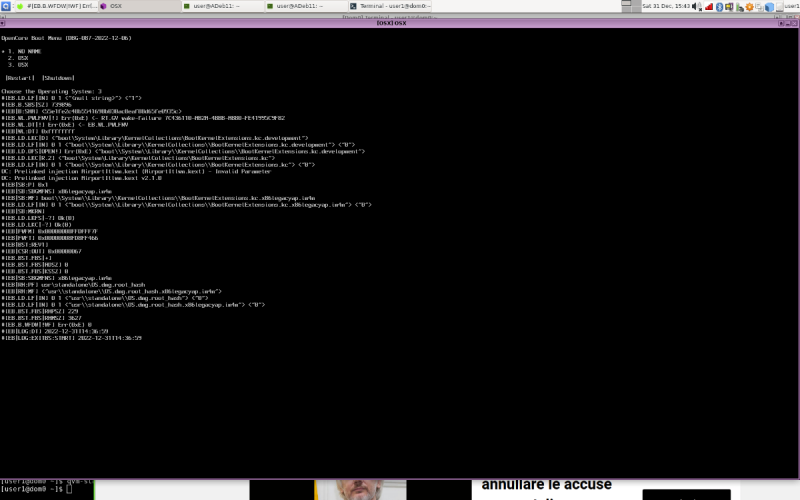800x500 pixels.
Task: Open the battery power manager tray icon
Action: coord(739,7)
